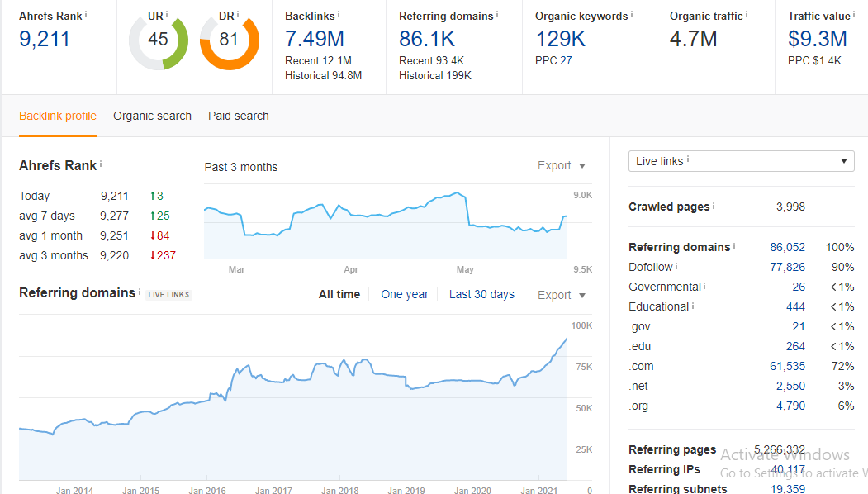The width and height of the screenshot is (868, 494).
Task: Open the 77,826 Dofollow domains link
Action: pos(787,267)
